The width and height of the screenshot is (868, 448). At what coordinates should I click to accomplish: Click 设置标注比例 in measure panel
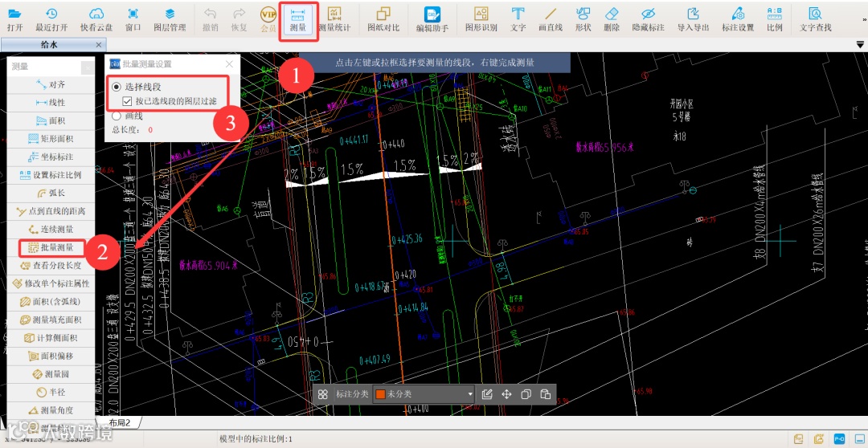51,175
